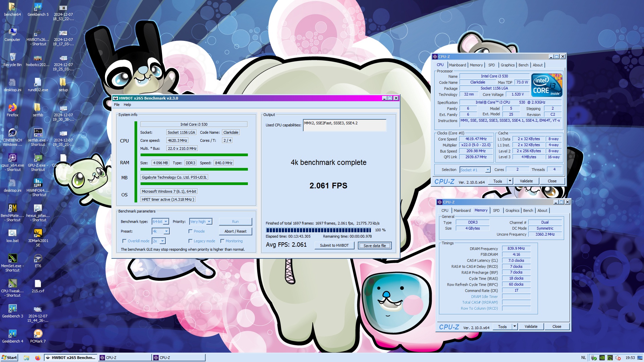Open the 215.cvf file icon
The height and width of the screenshot is (362, 644).
pos(38,286)
